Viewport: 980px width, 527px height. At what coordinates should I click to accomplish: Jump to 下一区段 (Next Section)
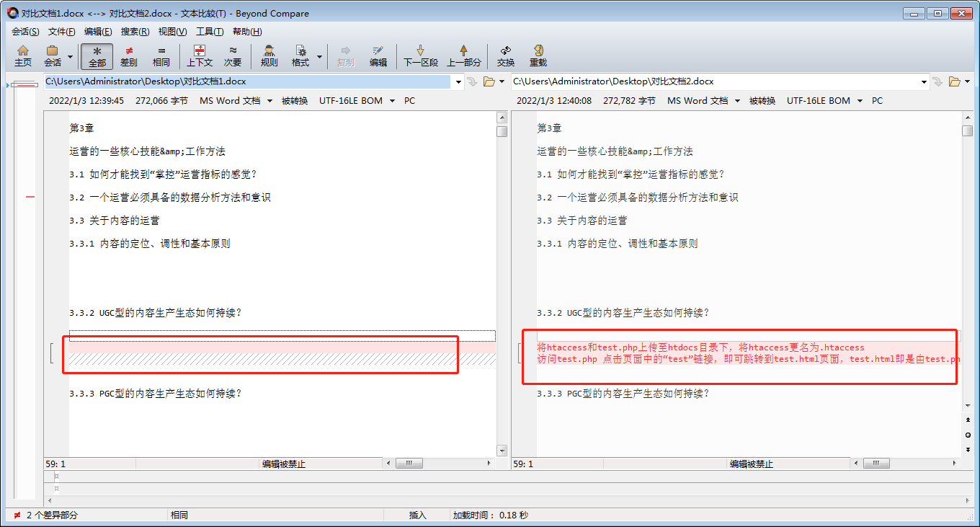tap(421, 56)
